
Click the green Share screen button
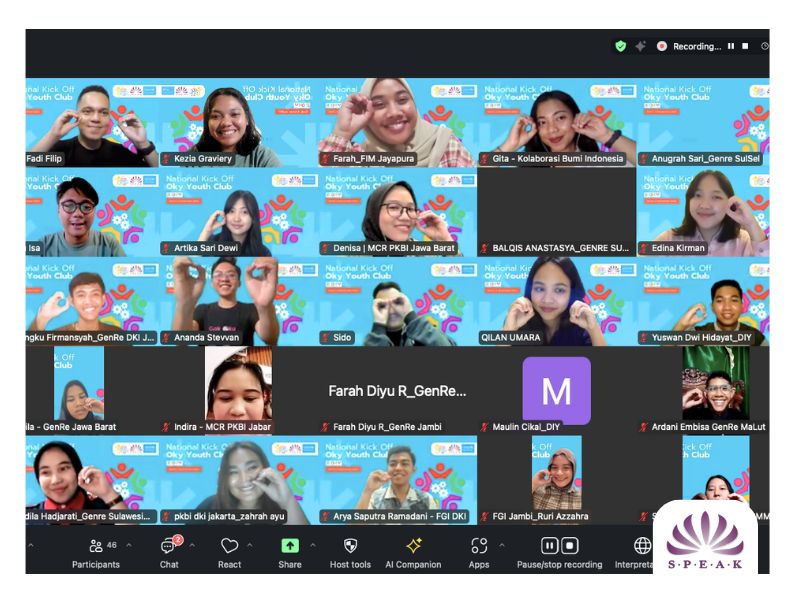(289, 546)
